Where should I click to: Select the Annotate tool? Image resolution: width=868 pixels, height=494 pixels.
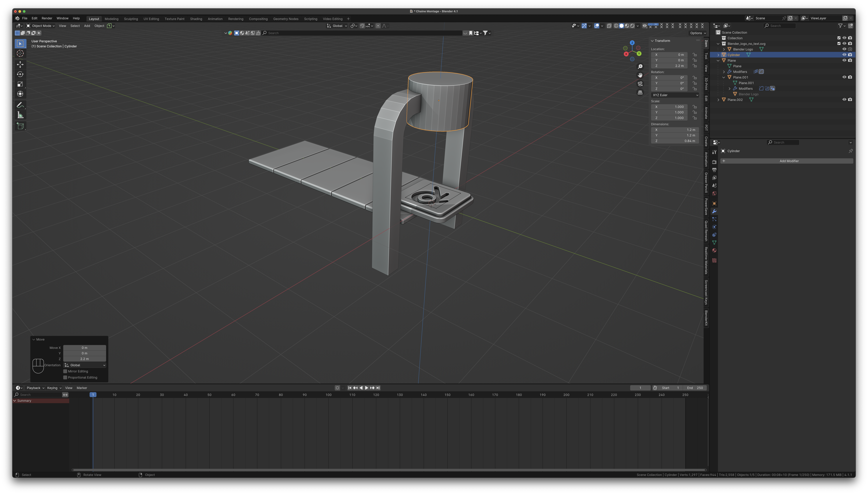point(20,105)
